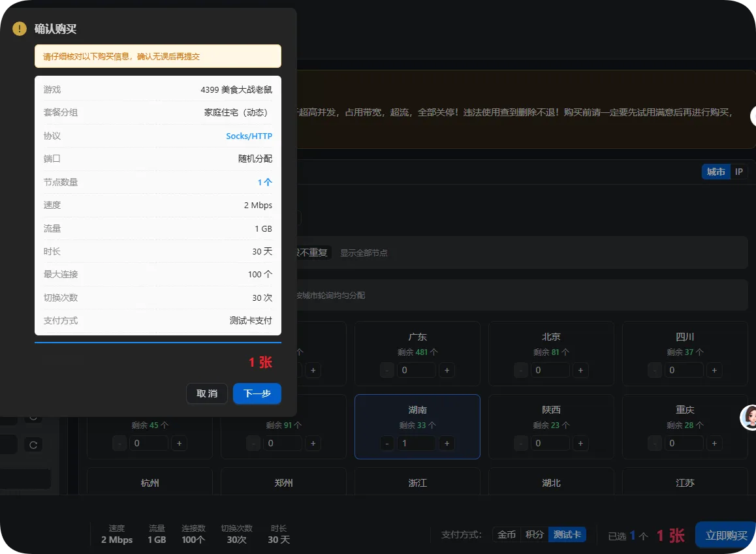Image resolution: width=756 pixels, height=554 pixels.
Task: Switch to the IP view tab
Action: 738,172
